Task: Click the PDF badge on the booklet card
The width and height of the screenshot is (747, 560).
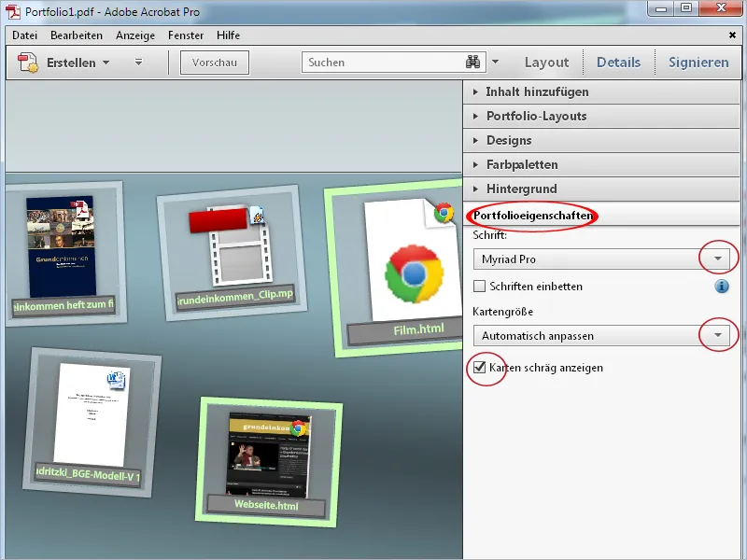Action: 81,208
